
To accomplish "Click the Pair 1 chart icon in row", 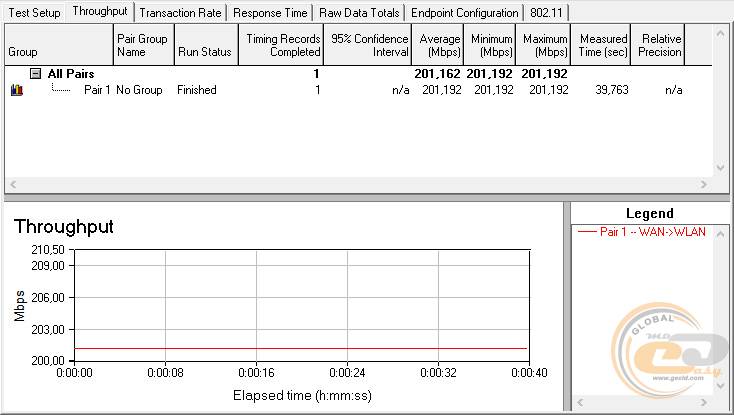I will pos(16,90).
